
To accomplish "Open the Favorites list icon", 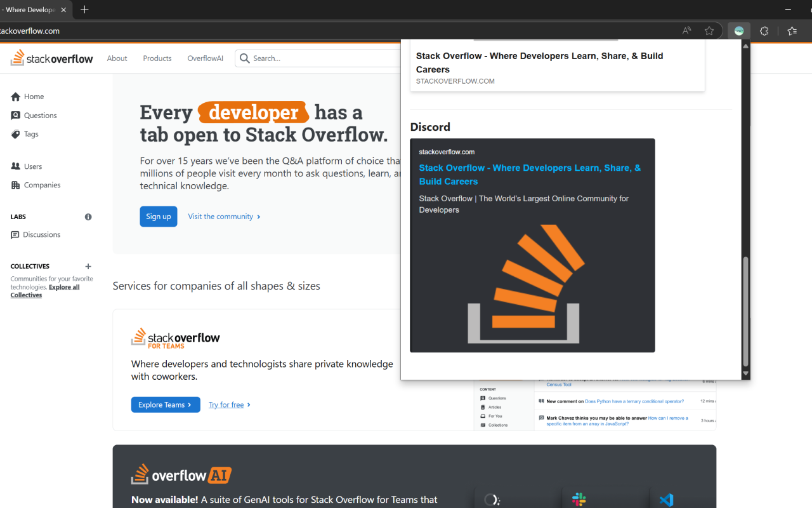I will (792, 30).
